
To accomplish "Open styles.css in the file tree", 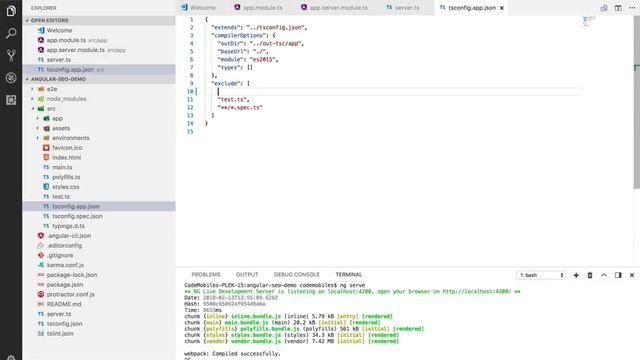I will tap(99, 187).
